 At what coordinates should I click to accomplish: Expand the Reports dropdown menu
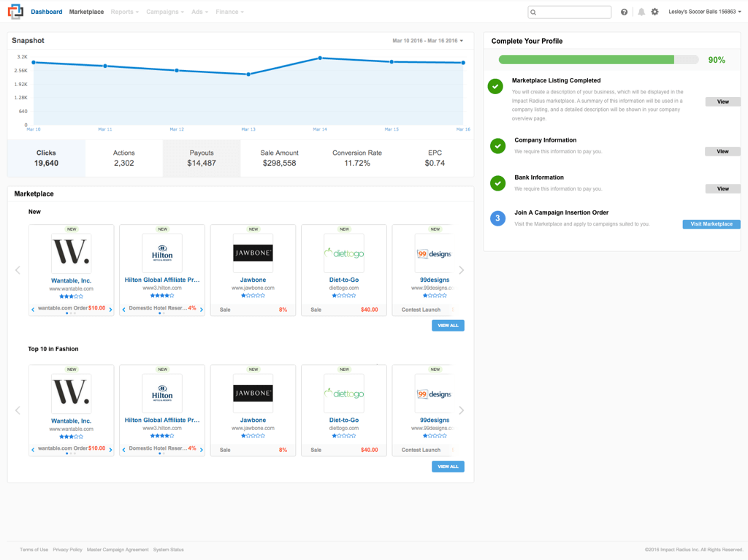click(124, 12)
